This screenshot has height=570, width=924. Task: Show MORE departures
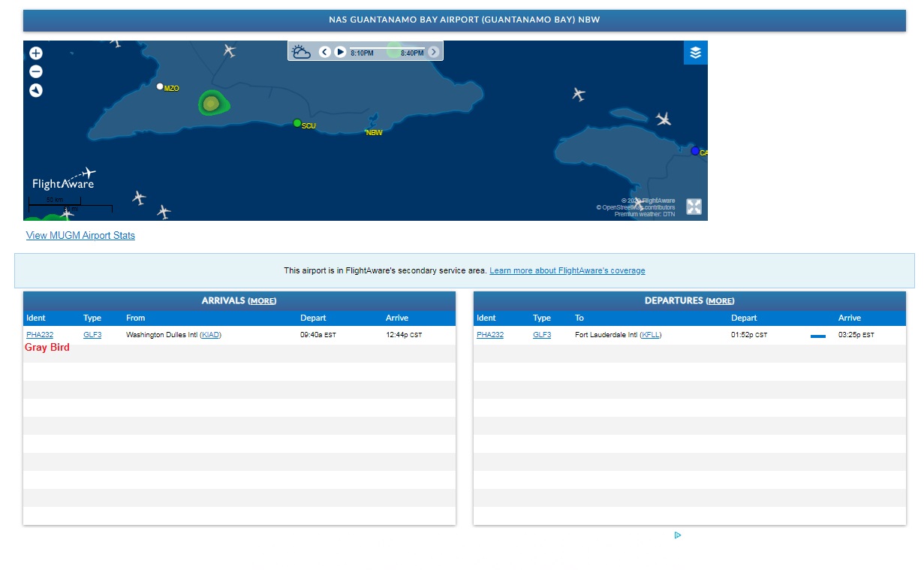point(720,301)
